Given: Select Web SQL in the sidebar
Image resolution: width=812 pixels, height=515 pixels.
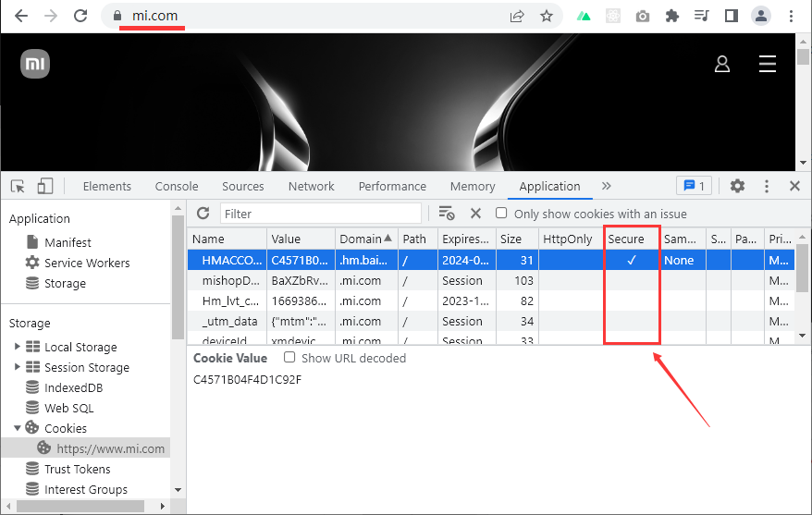Looking at the screenshot, I should 68,408.
